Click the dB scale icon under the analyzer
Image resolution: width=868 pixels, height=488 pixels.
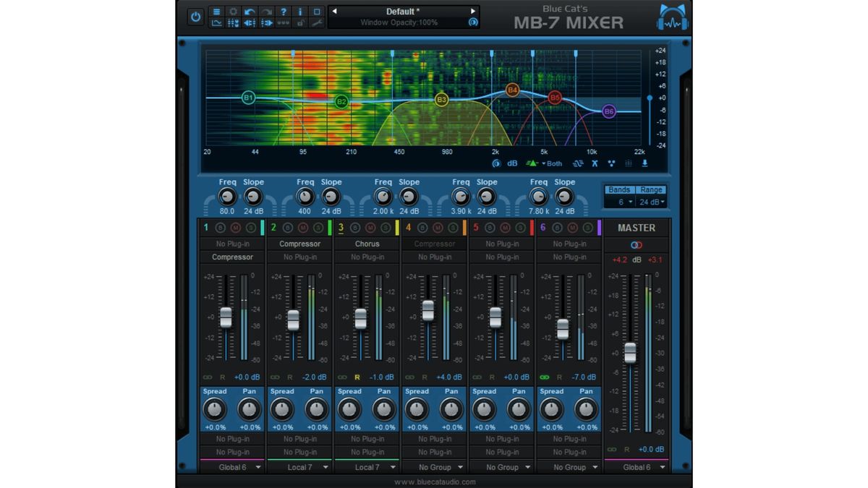coord(511,163)
